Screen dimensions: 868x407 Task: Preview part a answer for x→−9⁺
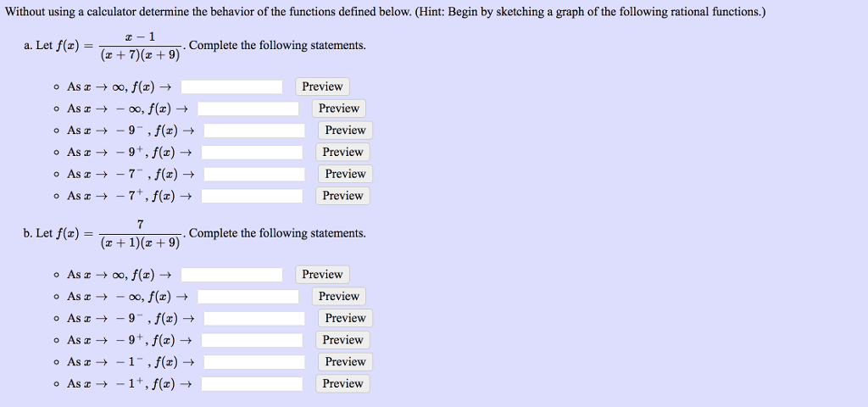[x=342, y=153]
